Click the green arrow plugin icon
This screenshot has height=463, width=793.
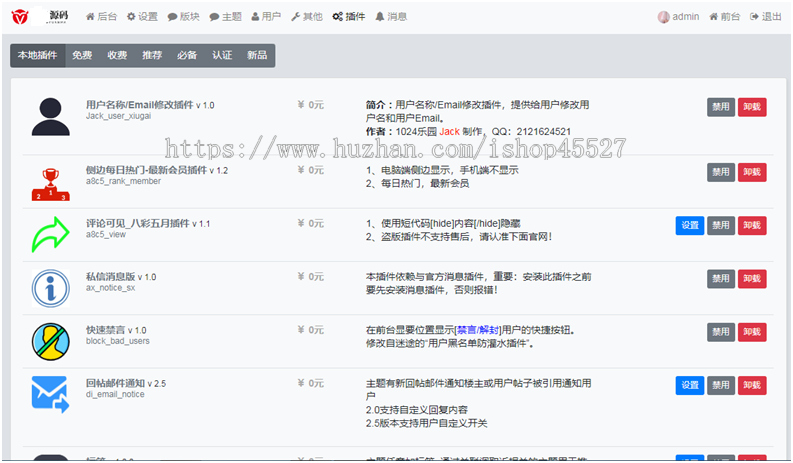[51, 234]
